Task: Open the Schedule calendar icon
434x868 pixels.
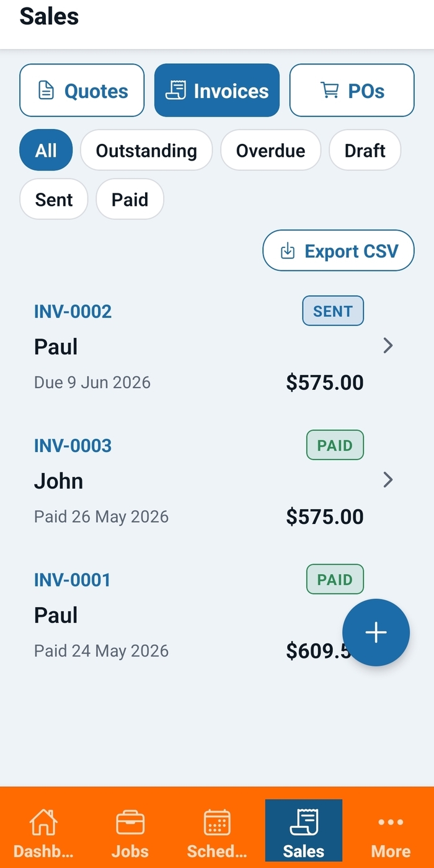Action: (x=217, y=822)
